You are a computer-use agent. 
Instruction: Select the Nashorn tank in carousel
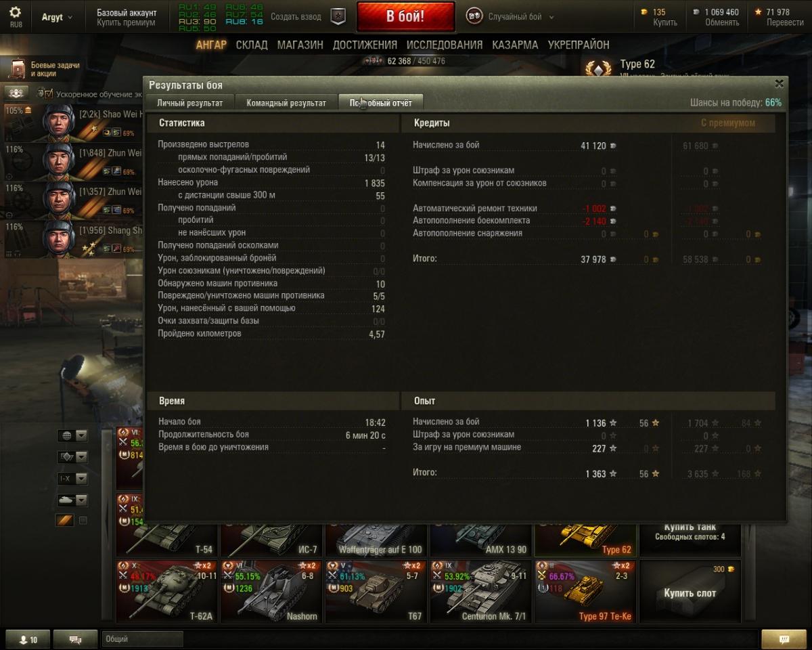point(272,591)
